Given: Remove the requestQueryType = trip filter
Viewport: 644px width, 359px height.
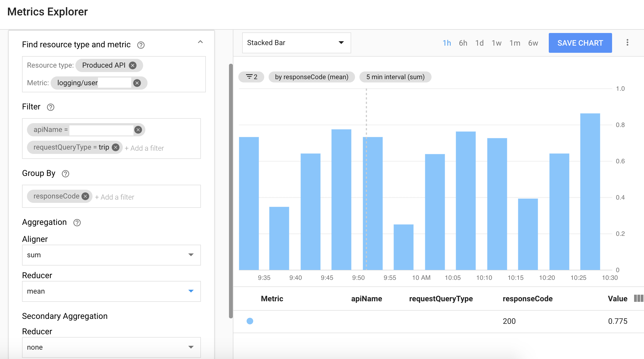Looking at the screenshot, I should [116, 147].
